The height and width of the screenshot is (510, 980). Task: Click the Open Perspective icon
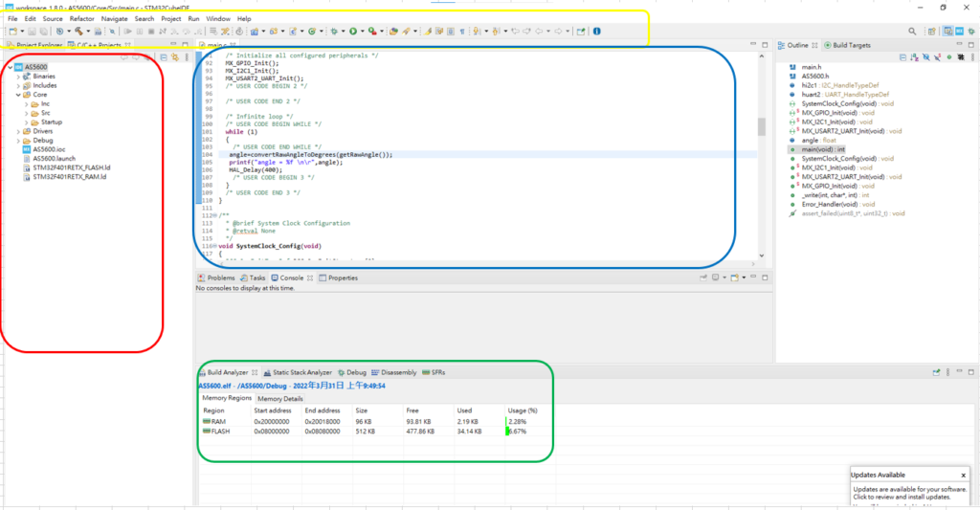tap(931, 32)
